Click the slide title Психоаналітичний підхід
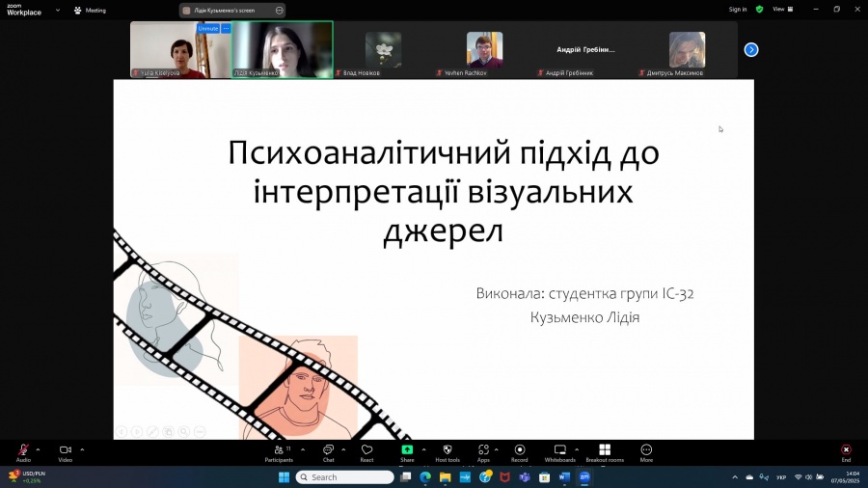The width and height of the screenshot is (868, 488). pos(443,191)
